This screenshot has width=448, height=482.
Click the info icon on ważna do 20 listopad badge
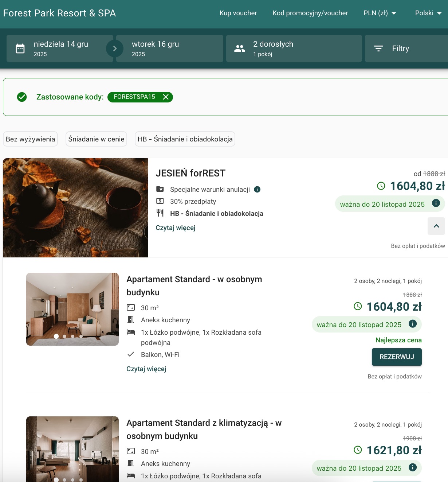436,204
